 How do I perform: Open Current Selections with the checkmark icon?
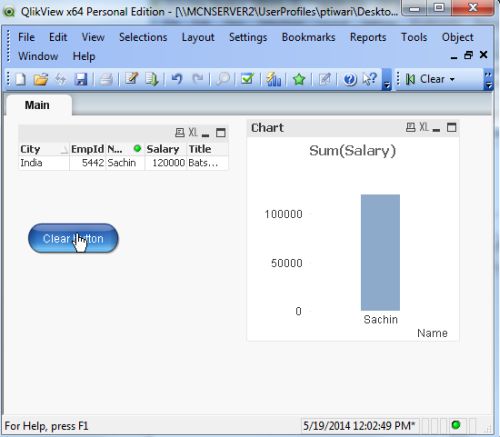point(247,79)
